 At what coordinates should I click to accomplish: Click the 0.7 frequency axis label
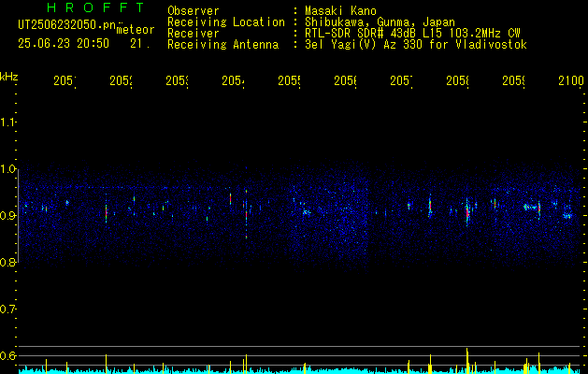(x=7, y=309)
